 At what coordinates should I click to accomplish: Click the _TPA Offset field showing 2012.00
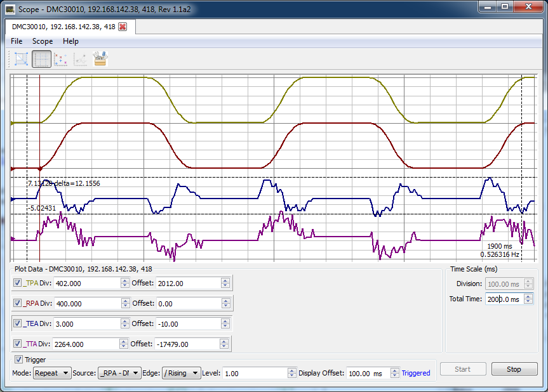(x=189, y=283)
